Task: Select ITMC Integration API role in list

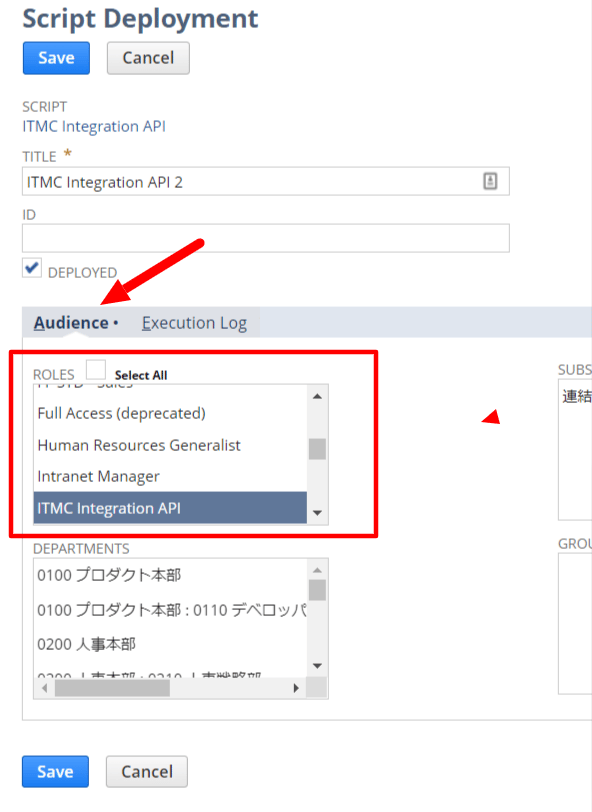Action: coord(170,508)
